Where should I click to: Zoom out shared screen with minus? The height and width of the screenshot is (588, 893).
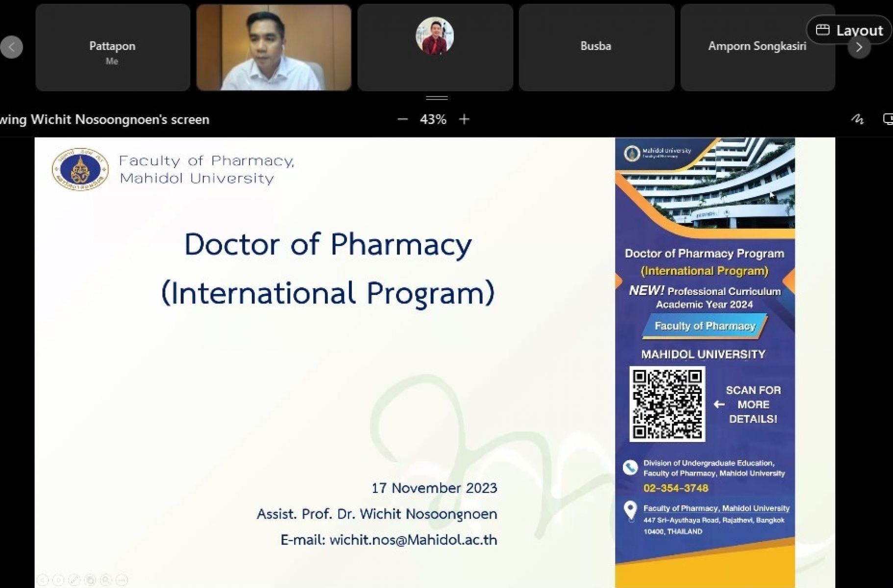point(402,119)
